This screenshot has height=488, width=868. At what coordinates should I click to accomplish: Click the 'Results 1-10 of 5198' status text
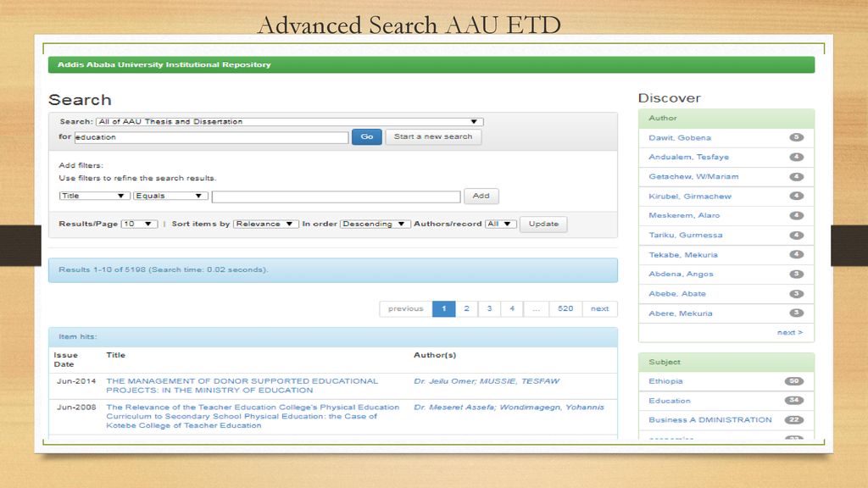point(164,270)
